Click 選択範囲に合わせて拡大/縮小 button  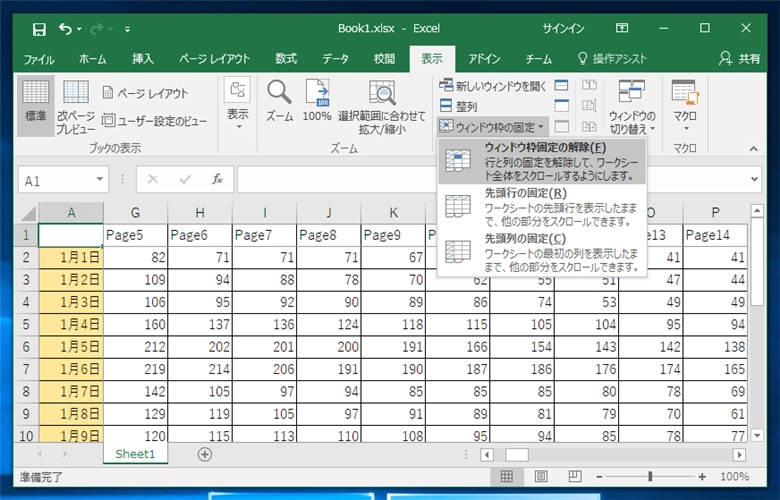coord(382,106)
